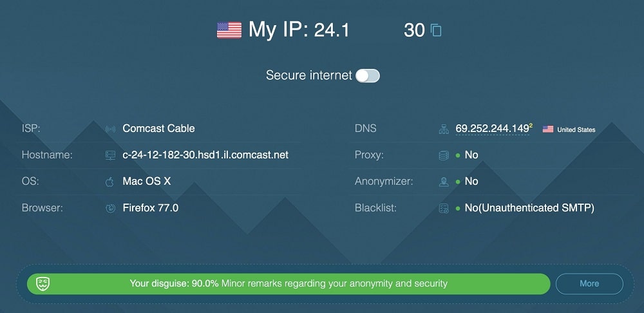644x313 pixels.
Task: Open the DNS address 69.252.244.149 link
Action: click(492, 129)
